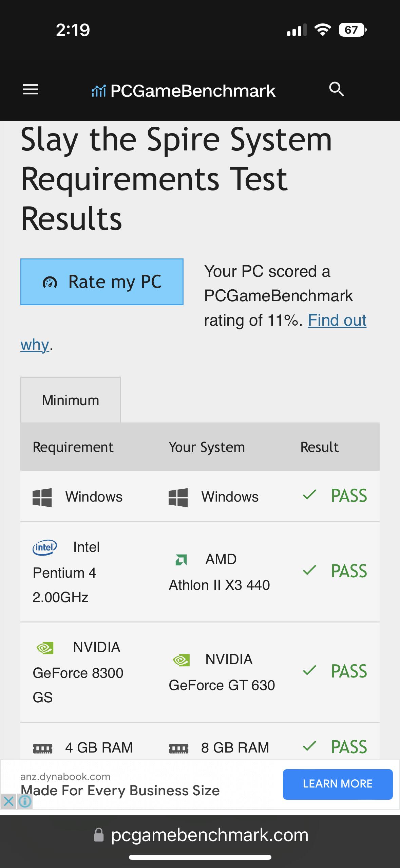Click the Learn More ad button
Screen dimensions: 400x868
[x=338, y=784]
